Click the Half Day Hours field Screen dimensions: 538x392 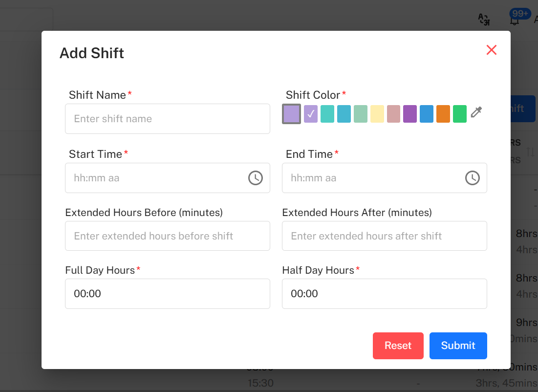(384, 293)
